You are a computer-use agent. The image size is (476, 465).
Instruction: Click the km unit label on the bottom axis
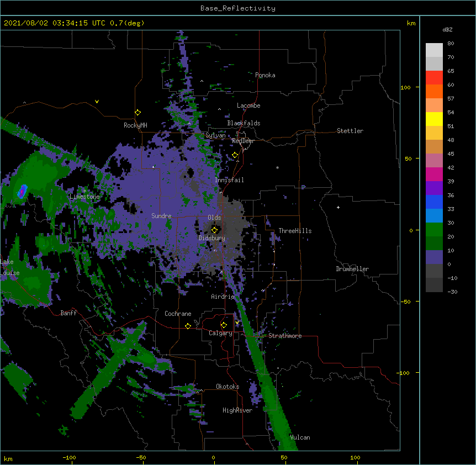tap(8, 459)
